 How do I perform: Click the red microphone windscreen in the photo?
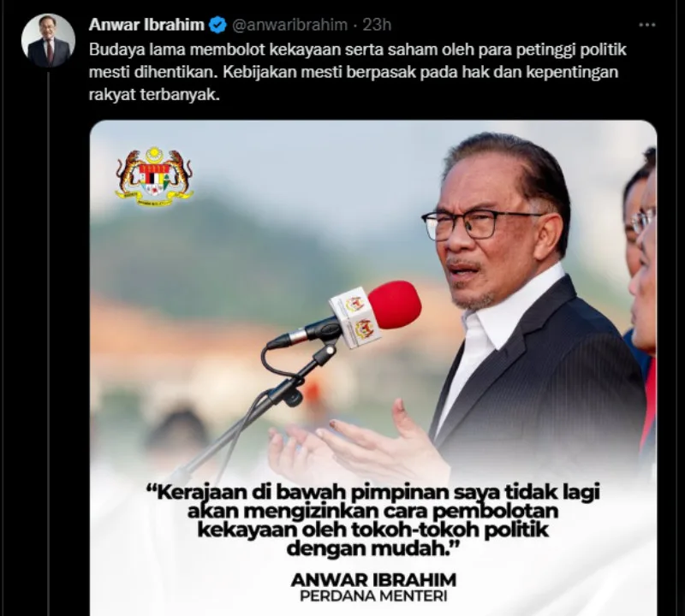pos(395,305)
